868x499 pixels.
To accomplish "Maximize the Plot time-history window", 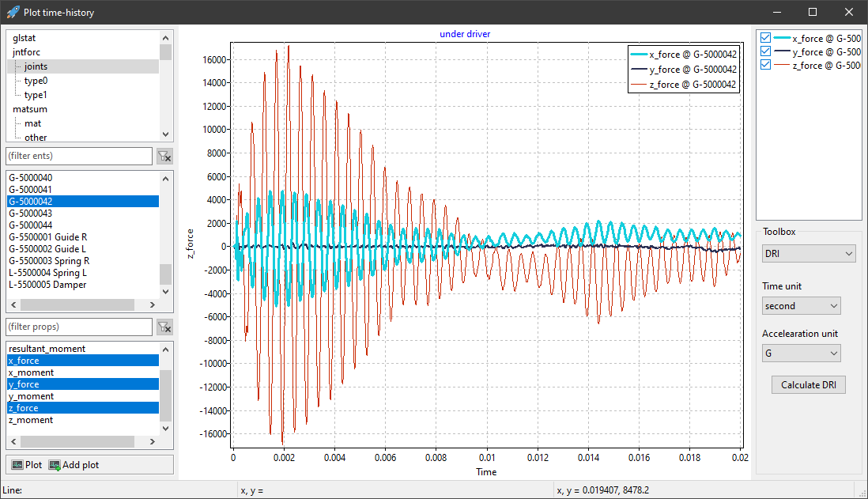I will [813, 12].
